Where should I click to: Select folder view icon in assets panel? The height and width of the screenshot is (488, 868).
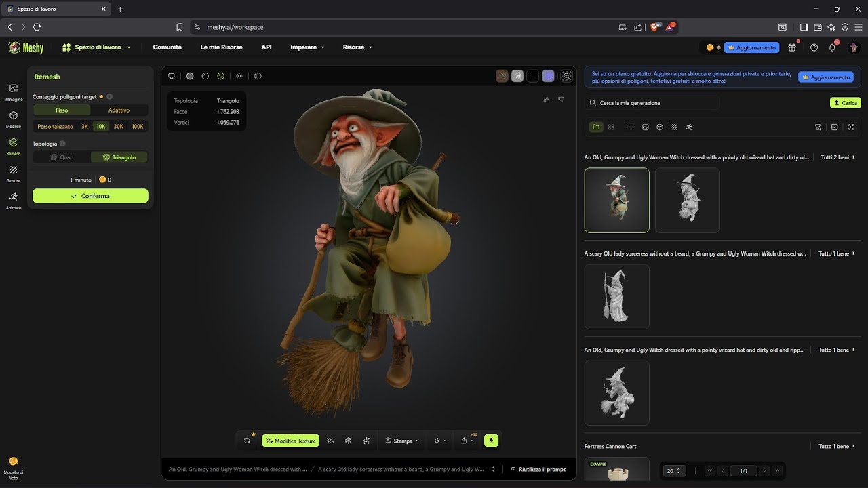(x=596, y=127)
